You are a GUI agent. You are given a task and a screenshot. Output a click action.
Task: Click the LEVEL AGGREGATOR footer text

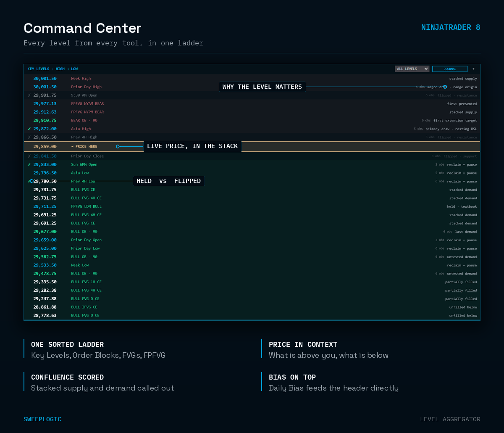(x=450, y=419)
